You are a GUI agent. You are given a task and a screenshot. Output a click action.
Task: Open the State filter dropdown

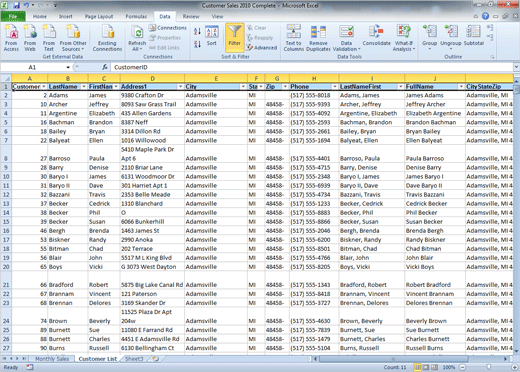(261, 87)
